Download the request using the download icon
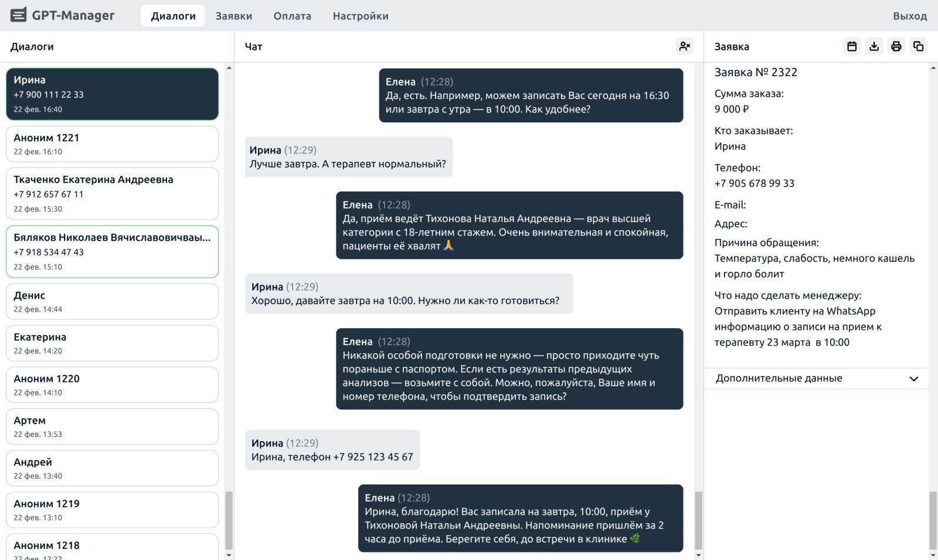938x560 pixels. 874,46
